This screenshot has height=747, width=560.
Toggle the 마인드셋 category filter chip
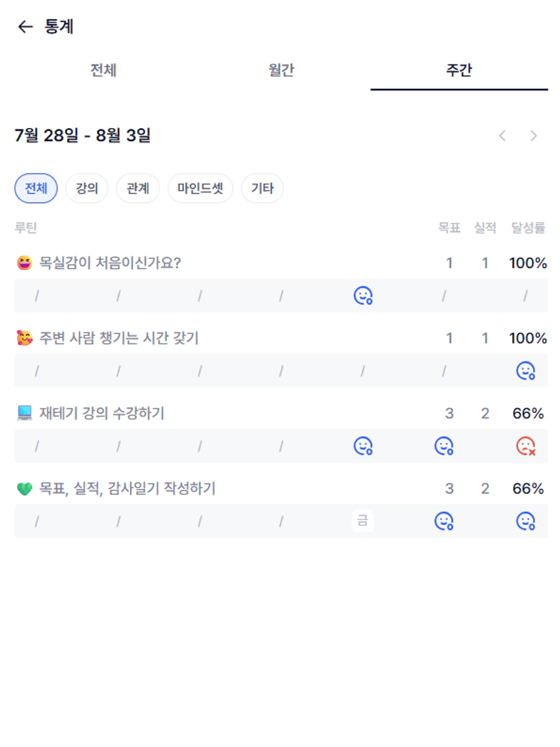[x=200, y=188]
